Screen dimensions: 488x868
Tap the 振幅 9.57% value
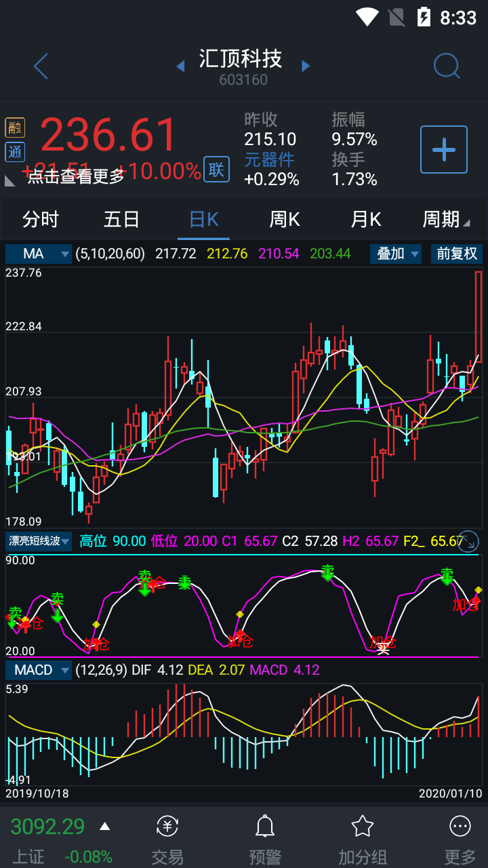tap(354, 139)
